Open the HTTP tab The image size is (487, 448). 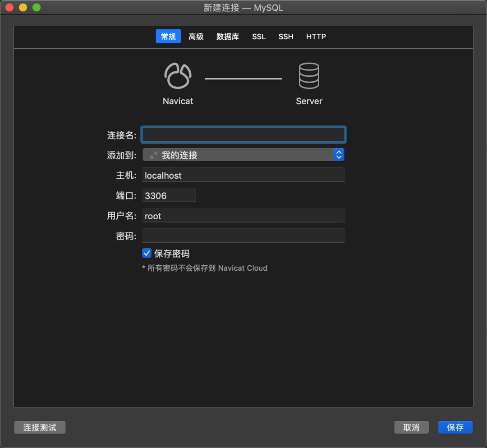point(316,37)
